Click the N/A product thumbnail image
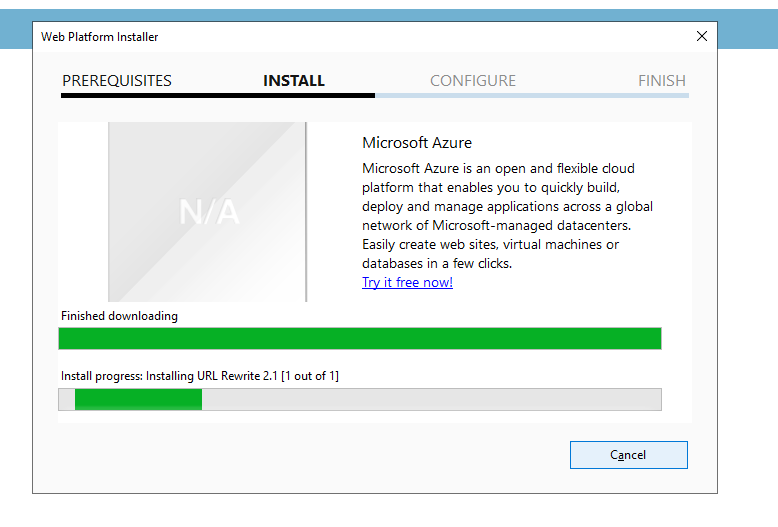This screenshot has width=778, height=527. pos(207,212)
